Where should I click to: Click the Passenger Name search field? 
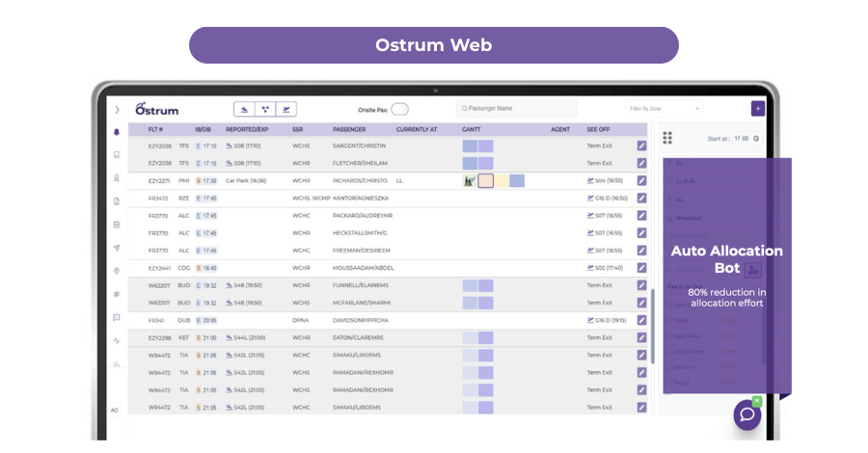point(516,108)
